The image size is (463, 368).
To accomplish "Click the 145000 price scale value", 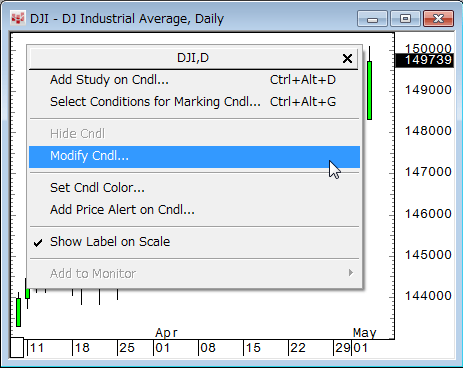I will (x=428, y=255).
